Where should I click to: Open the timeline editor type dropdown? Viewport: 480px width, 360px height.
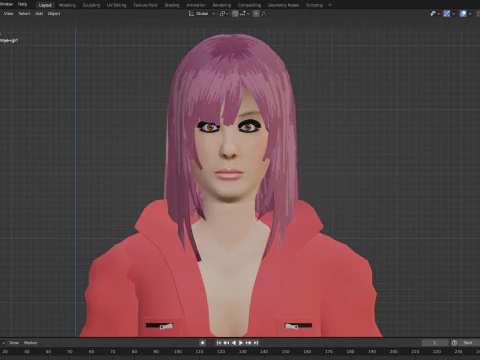point(3,343)
